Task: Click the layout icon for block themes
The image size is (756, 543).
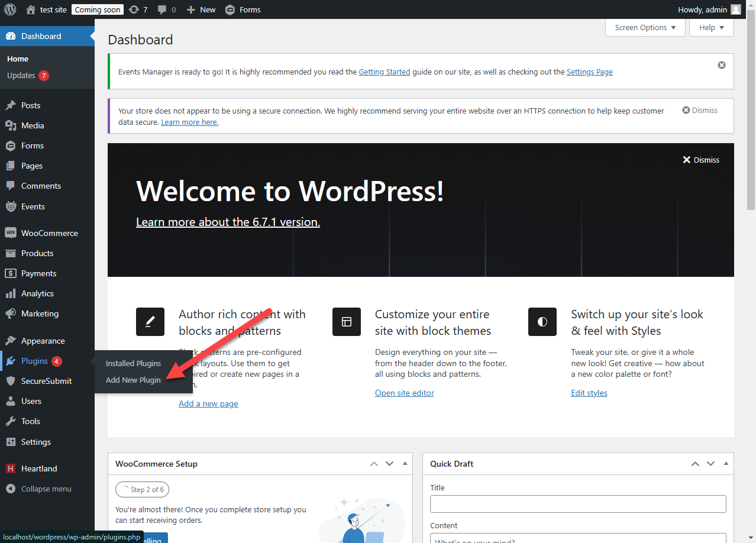Action: pyautogui.click(x=347, y=322)
